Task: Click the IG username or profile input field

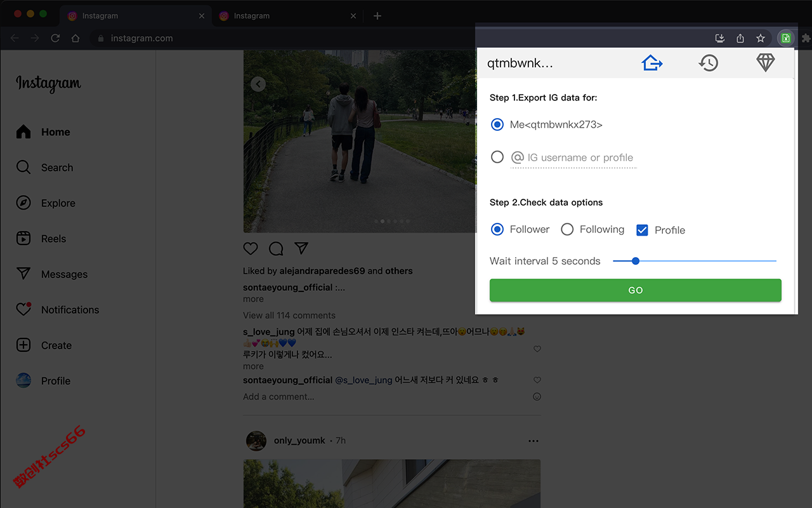Action: [573, 157]
